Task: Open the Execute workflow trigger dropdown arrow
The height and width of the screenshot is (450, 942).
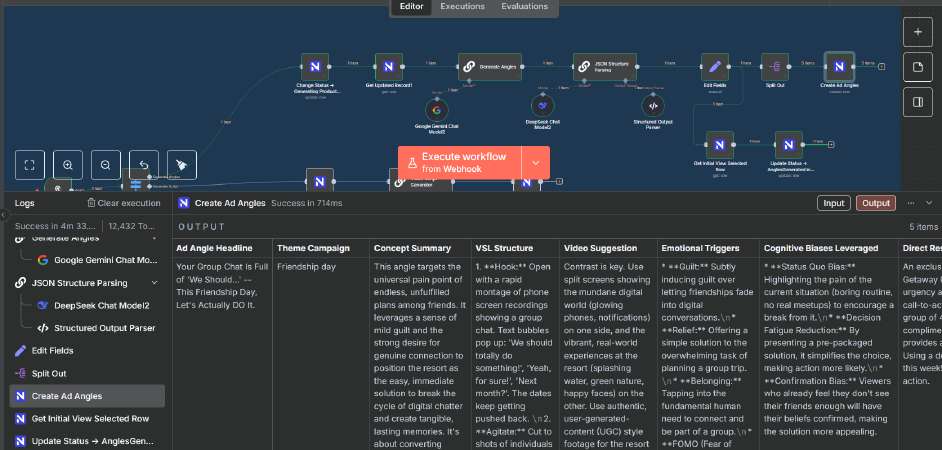Action: pyautogui.click(x=536, y=163)
